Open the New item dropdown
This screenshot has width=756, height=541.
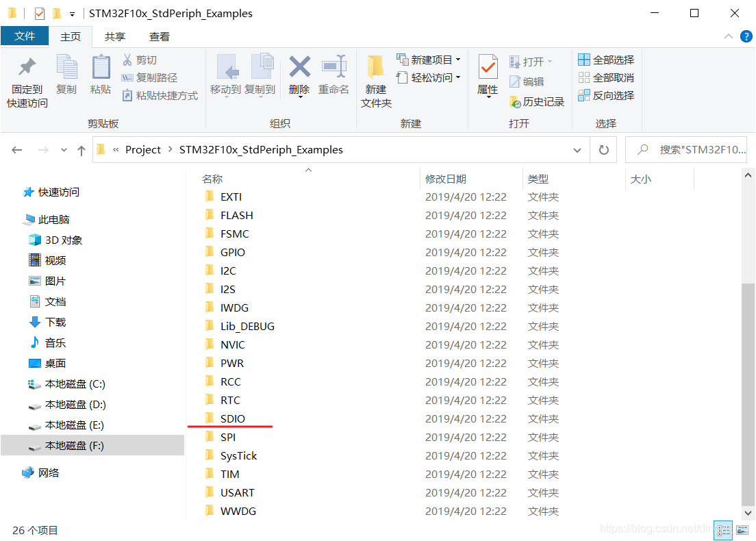(x=429, y=60)
